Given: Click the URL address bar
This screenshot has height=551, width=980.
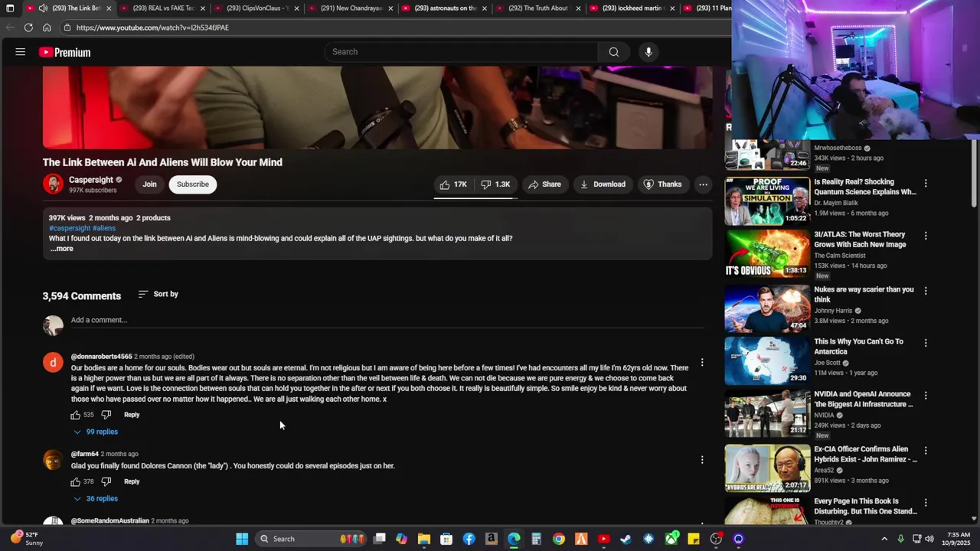Looking at the screenshot, I should (394, 28).
